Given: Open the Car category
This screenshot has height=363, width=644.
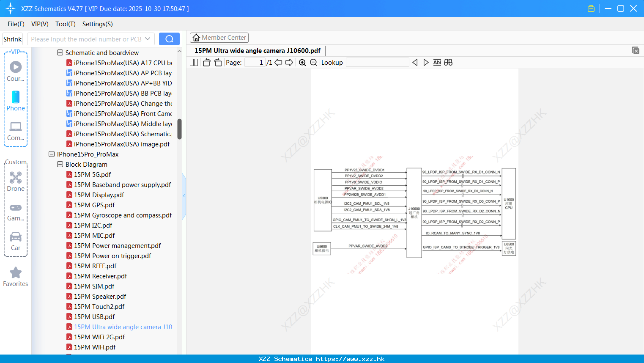Looking at the screenshot, I should point(16,242).
